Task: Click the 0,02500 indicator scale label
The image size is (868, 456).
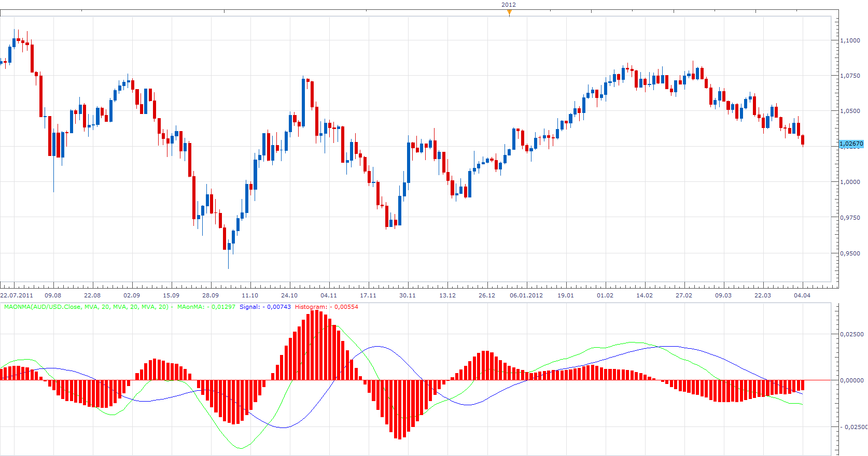Action: [852, 334]
